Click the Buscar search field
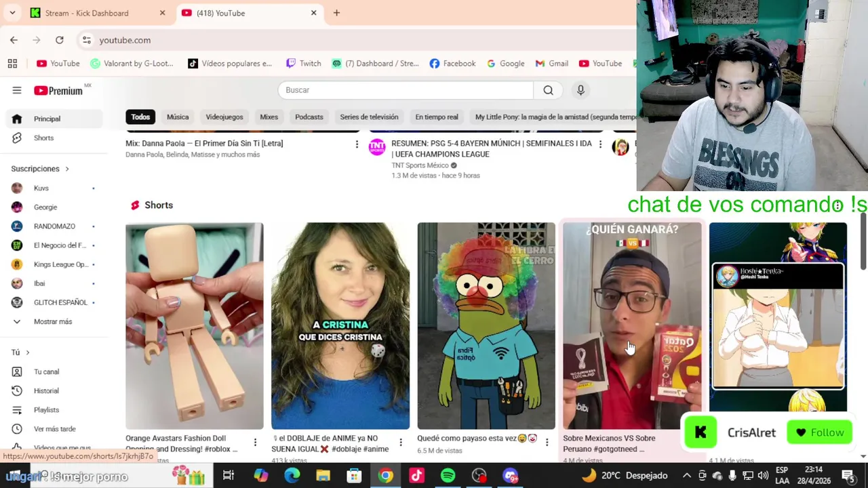This screenshot has height=488, width=868. (406, 90)
